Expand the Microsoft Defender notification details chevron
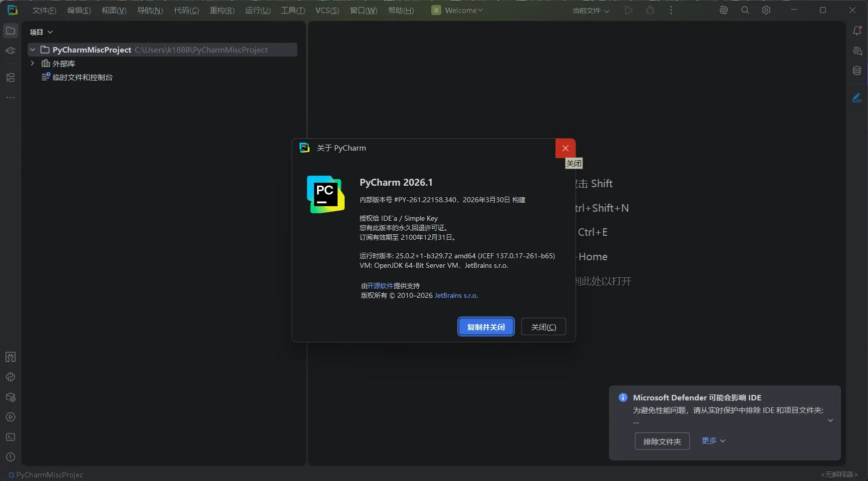The image size is (868, 481). point(831,420)
